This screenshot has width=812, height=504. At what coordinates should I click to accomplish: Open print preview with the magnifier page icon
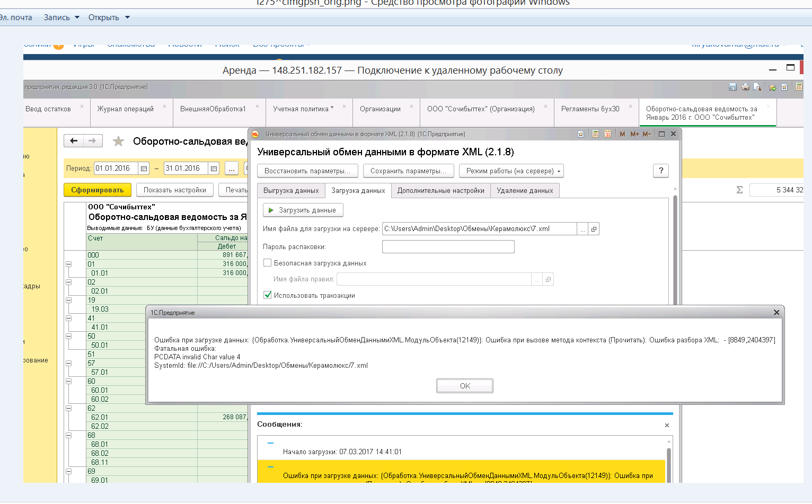point(757,87)
